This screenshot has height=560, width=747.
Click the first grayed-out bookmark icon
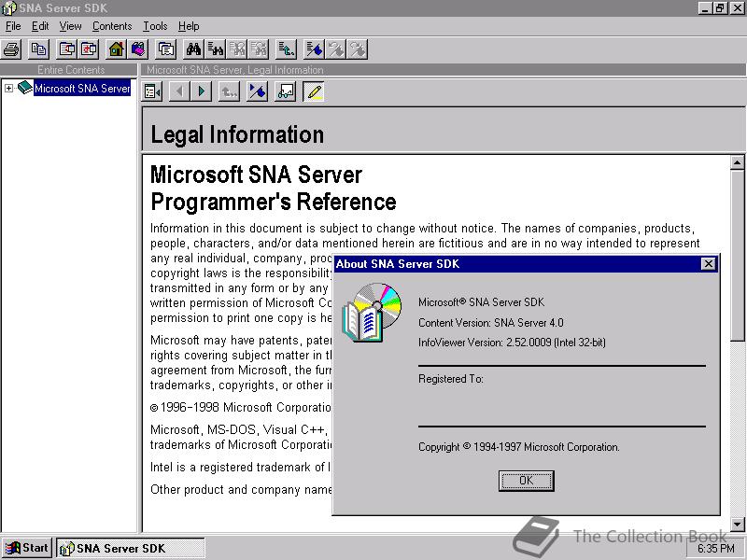(x=336, y=49)
